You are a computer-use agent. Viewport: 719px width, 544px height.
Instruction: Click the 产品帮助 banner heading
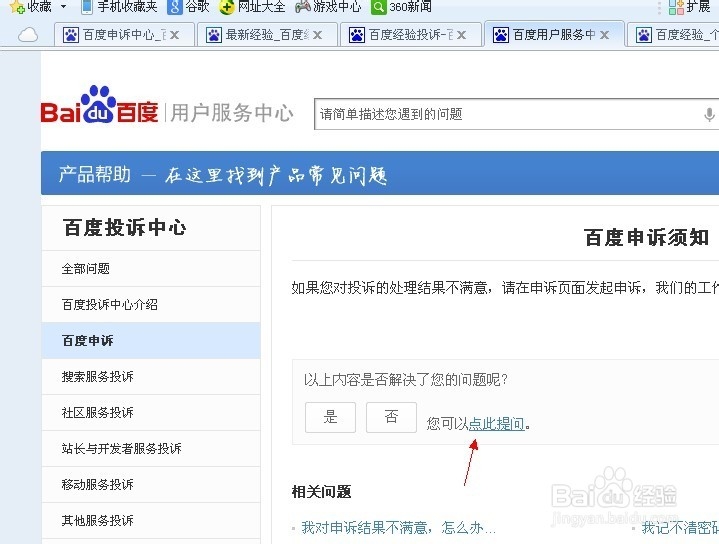[95, 174]
